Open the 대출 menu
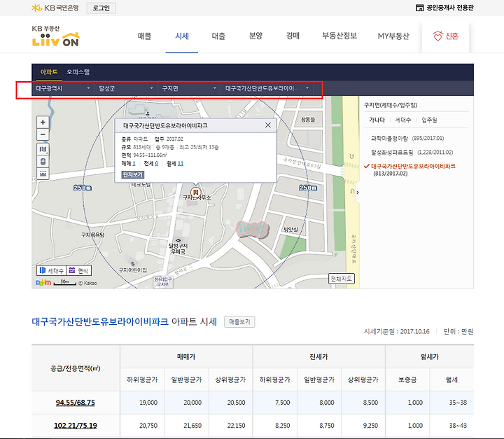504x439 pixels. point(218,36)
